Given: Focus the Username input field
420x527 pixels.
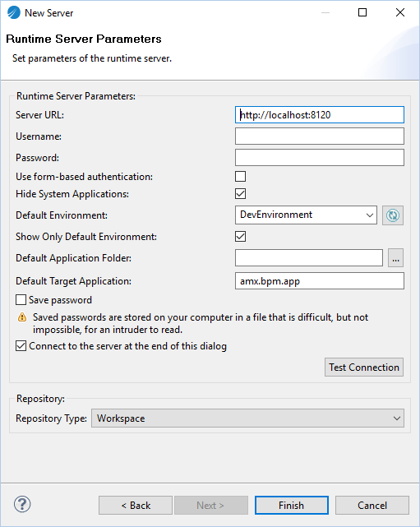Looking at the screenshot, I should pyautogui.click(x=320, y=136).
